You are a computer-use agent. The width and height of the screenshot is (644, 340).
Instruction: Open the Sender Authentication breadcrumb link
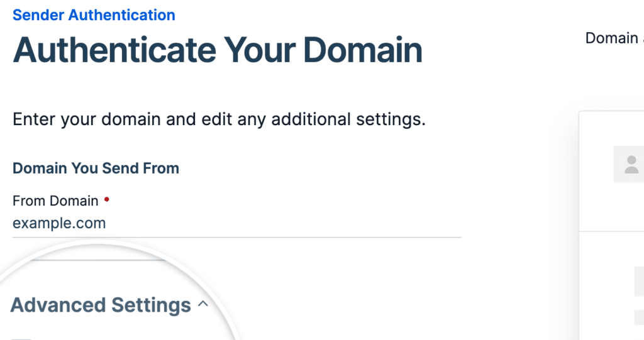94,15
